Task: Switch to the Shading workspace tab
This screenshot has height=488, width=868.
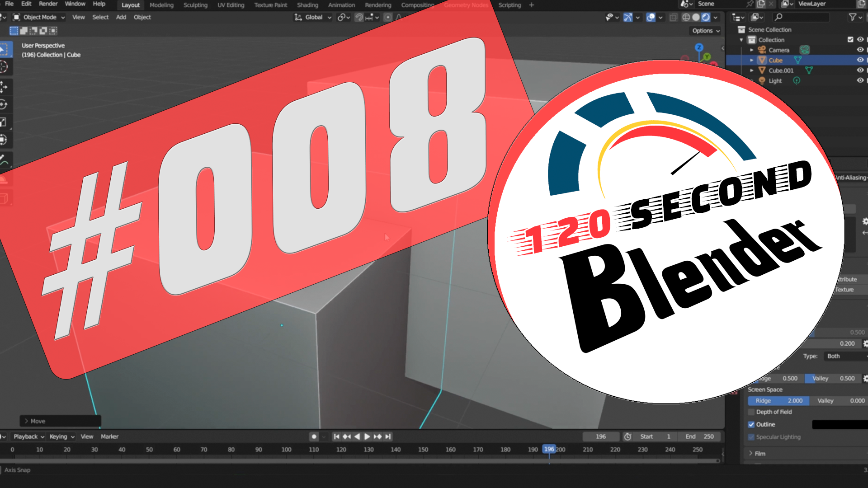Action: pyautogui.click(x=307, y=5)
